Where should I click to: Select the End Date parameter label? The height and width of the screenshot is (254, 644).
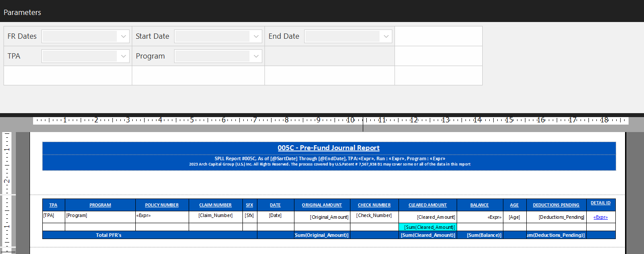(284, 36)
